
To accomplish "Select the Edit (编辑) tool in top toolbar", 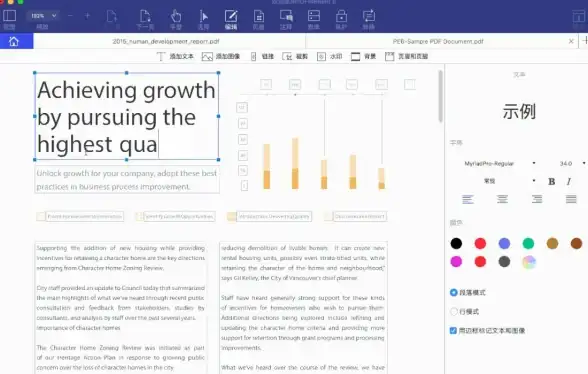I will [x=231, y=20].
